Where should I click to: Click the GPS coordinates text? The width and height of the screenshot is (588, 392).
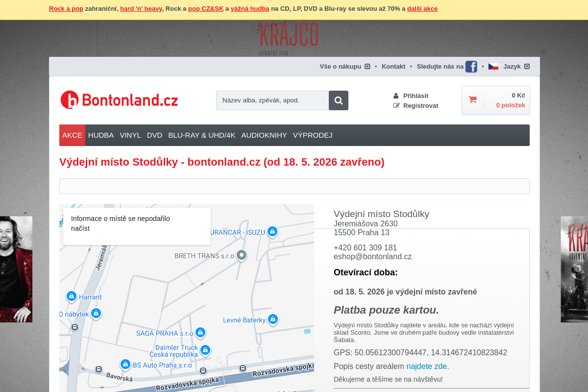point(420,353)
